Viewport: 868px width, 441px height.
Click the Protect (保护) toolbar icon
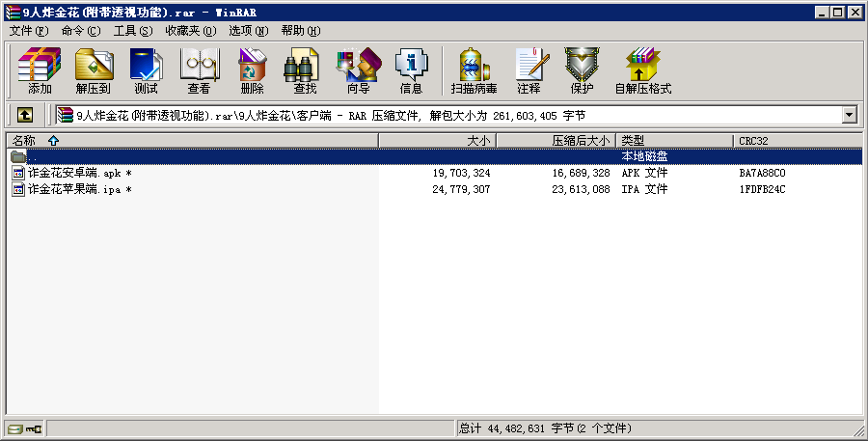click(x=582, y=70)
